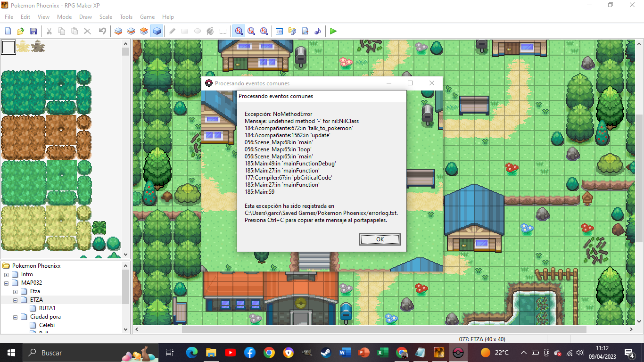
Task: Open the Sound Test music note icon
Action: (x=318, y=31)
